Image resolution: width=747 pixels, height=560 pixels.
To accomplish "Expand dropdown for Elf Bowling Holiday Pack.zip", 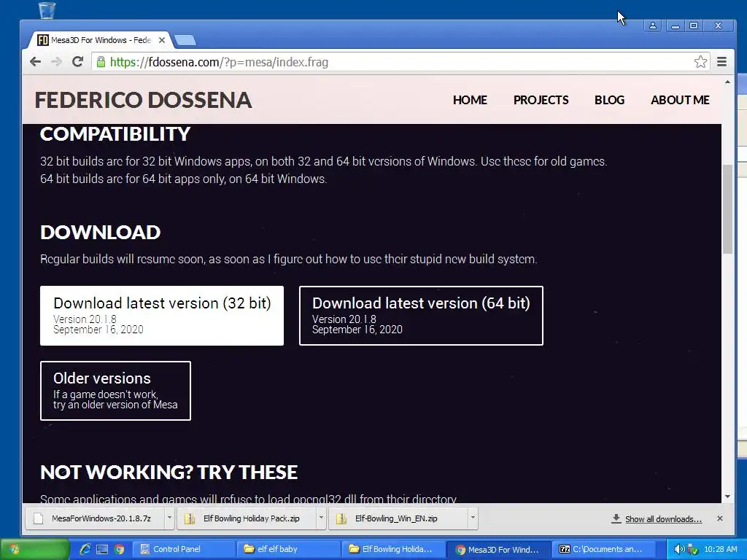I will pyautogui.click(x=321, y=518).
